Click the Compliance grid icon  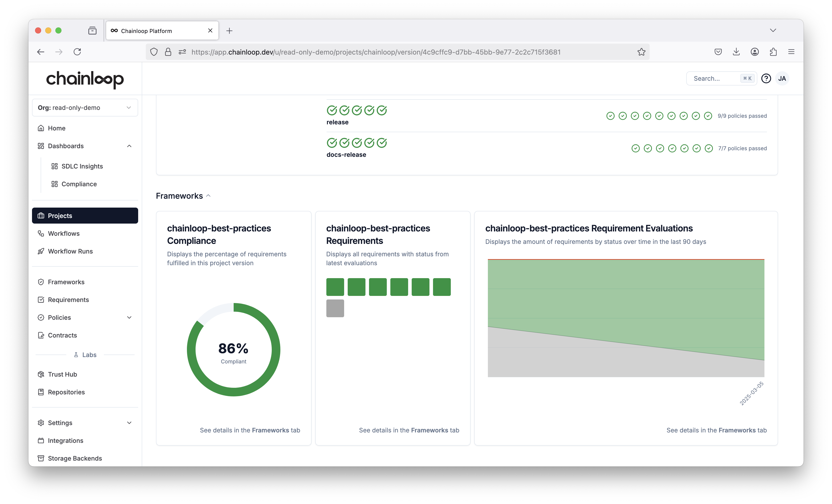coord(54,184)
